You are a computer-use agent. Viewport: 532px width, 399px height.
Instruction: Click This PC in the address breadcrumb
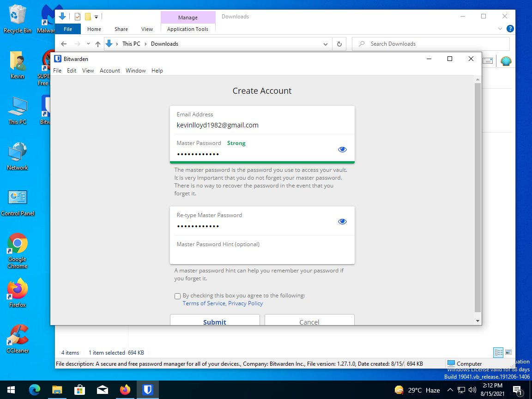[x=131, y=44]
